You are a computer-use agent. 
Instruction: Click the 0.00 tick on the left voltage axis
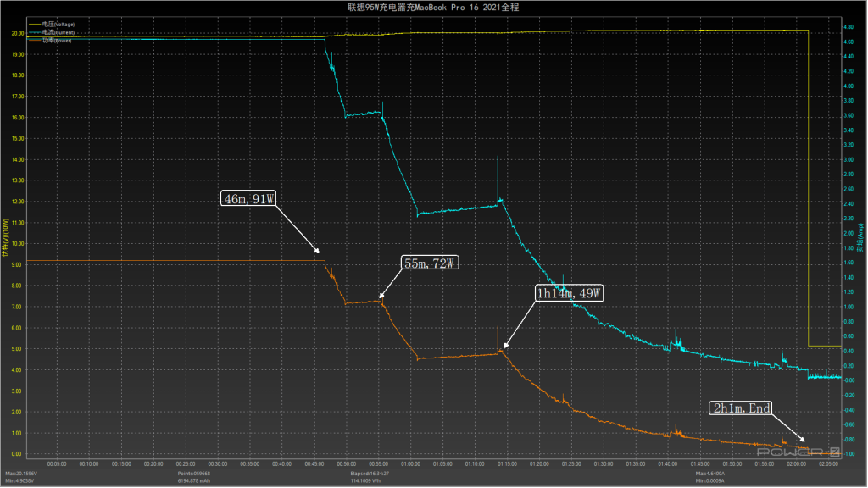pyautogui.click(x=18, y=454)
